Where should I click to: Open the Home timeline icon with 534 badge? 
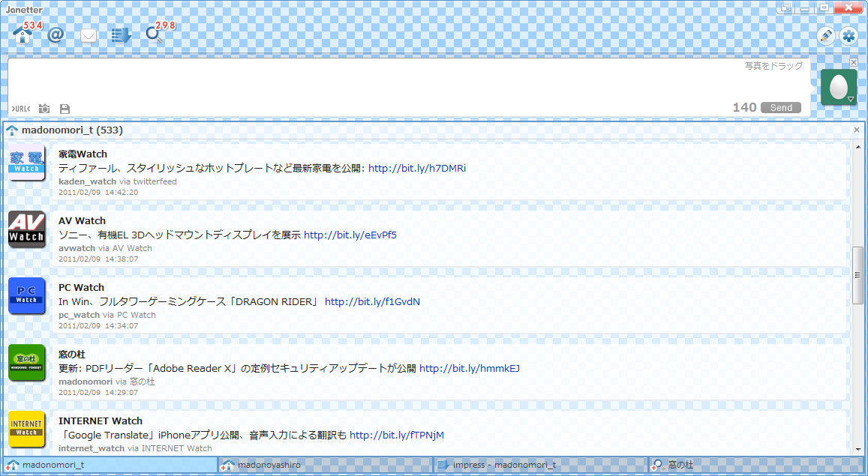click(23, 35)
